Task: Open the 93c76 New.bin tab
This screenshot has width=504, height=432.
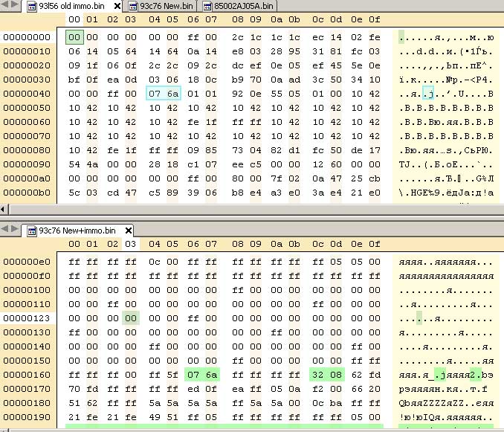Action: point(164,7)
